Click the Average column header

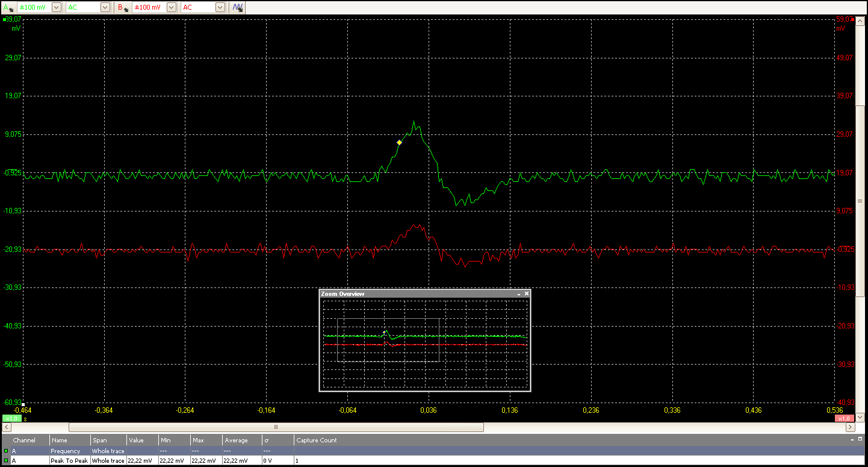click(236, 440)
